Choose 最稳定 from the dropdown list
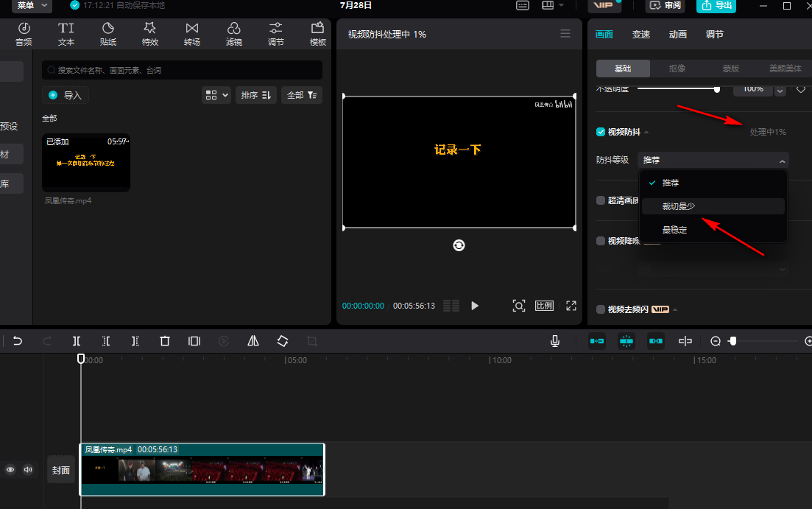This screenshot has height=509, width=812. 674,230
